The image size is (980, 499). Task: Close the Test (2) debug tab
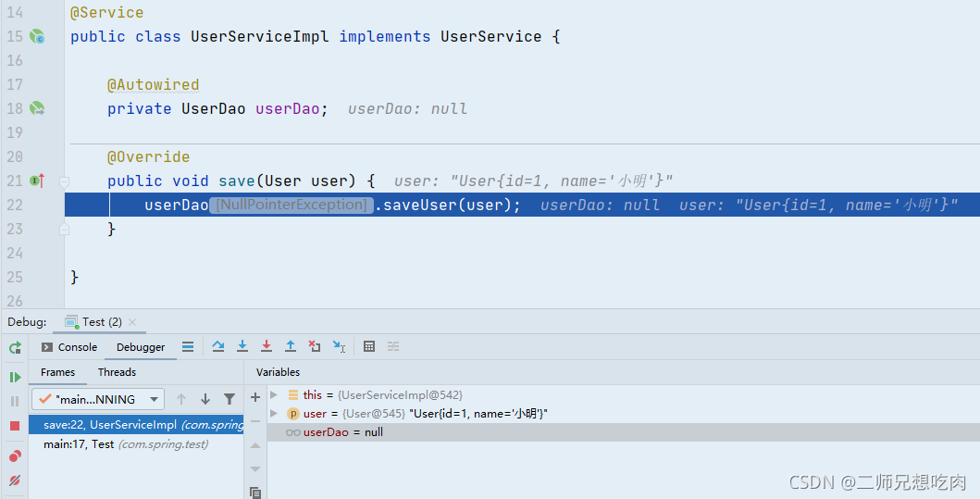(132, 322)
